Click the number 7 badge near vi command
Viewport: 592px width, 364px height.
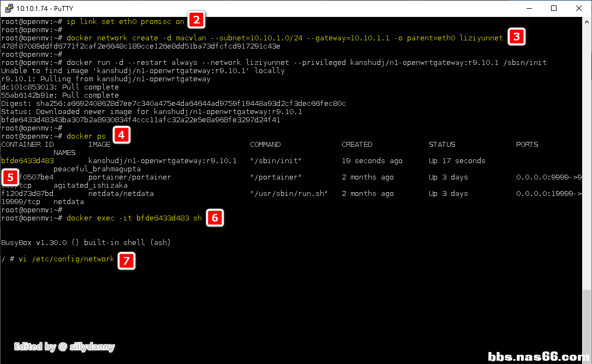pos(126,261)
